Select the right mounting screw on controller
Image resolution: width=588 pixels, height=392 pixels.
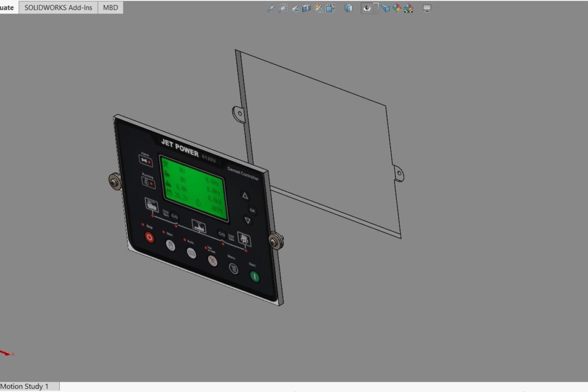click(x=276, y=241)
